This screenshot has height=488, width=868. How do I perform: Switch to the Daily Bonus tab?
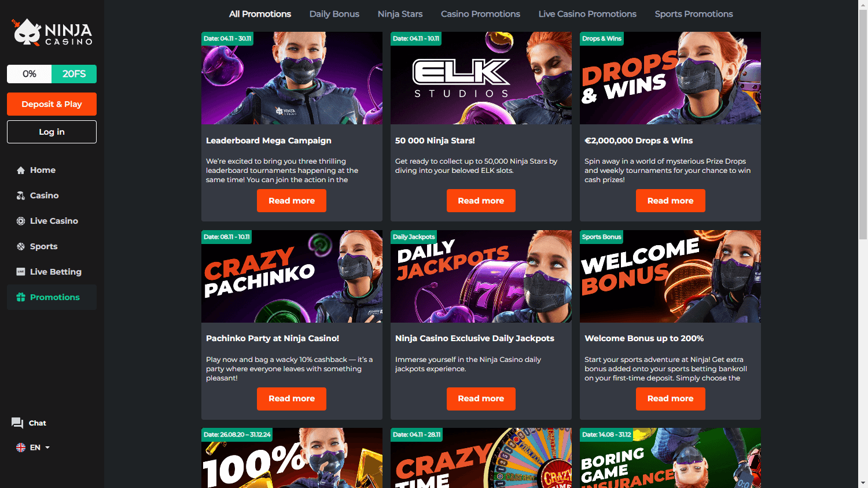(334, 14)
